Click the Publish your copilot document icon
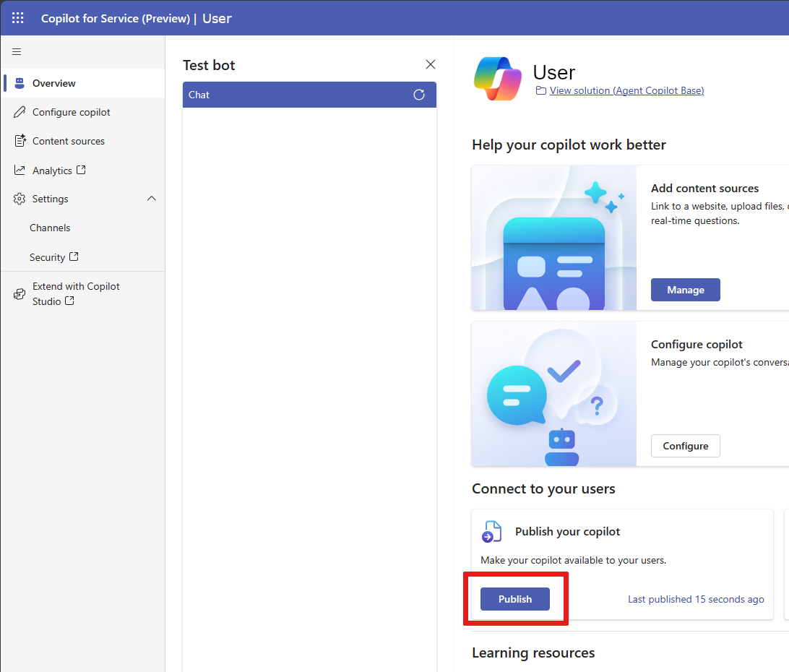The width and height of the screenshot is (789, 672). click(491, 532)
